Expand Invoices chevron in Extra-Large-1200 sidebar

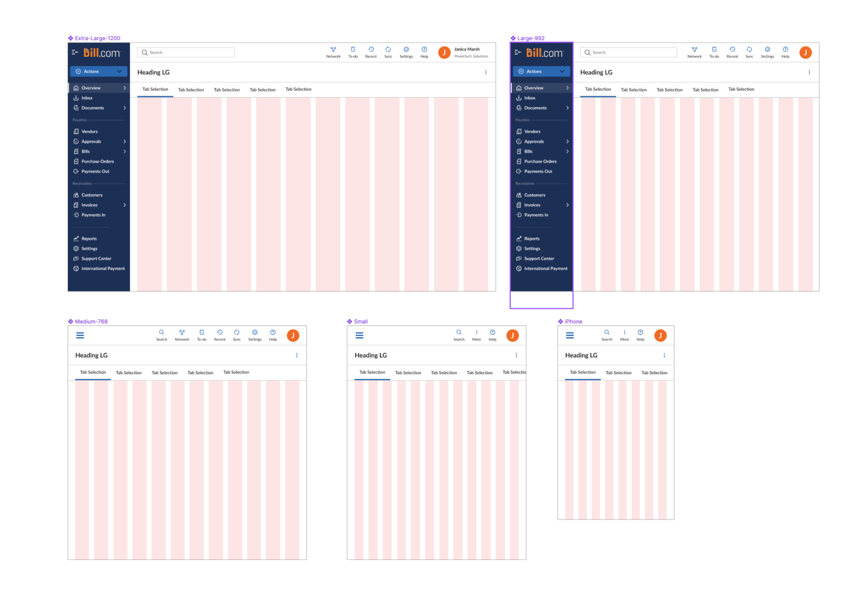pos(125,205)
